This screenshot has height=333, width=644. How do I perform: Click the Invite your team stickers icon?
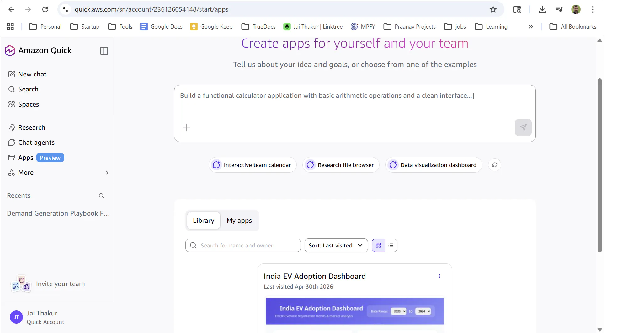click(21, 284)
